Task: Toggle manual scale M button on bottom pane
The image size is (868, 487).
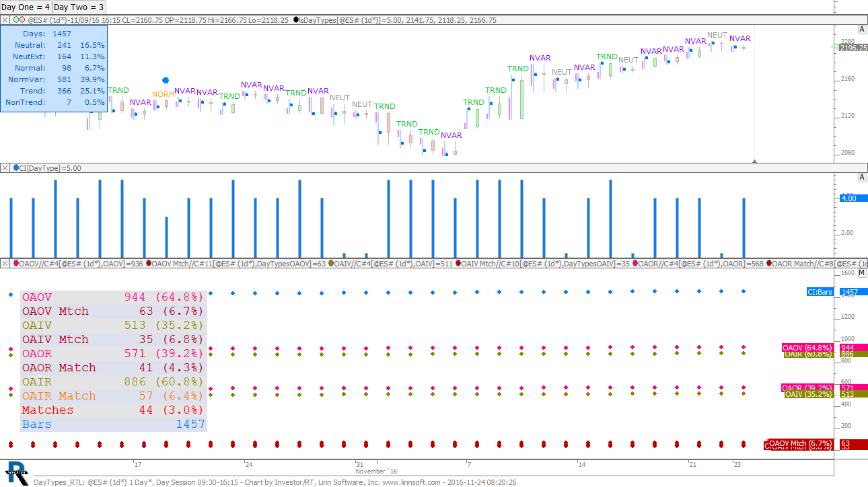Action: coord(861,273)
